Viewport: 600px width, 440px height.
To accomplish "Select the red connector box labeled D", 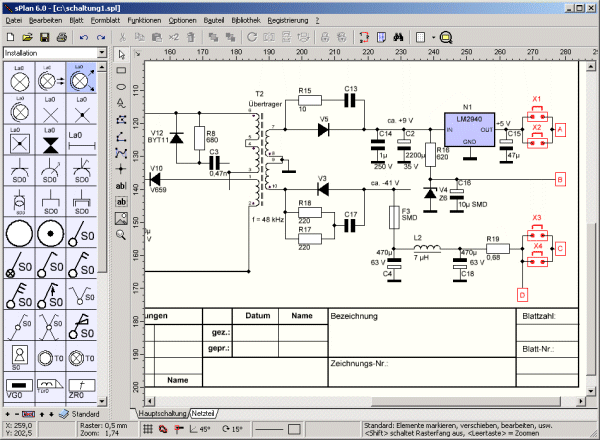I will 522,295.
